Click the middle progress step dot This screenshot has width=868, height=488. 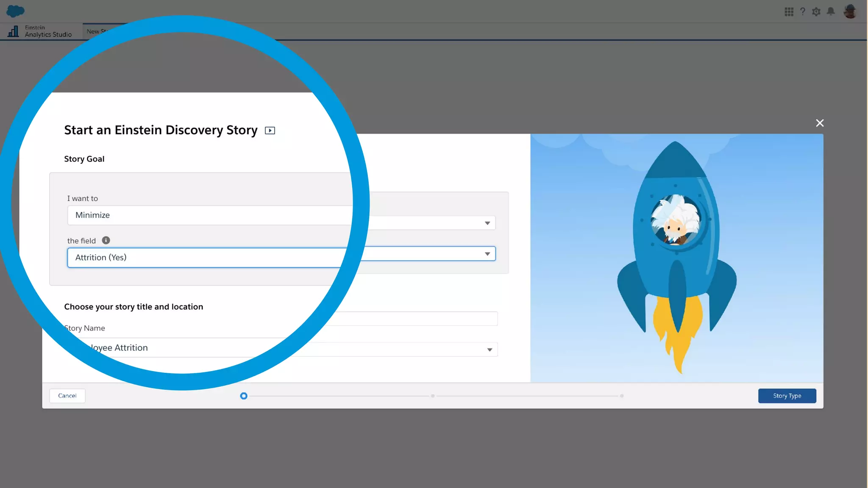click(x=433, y=396)
